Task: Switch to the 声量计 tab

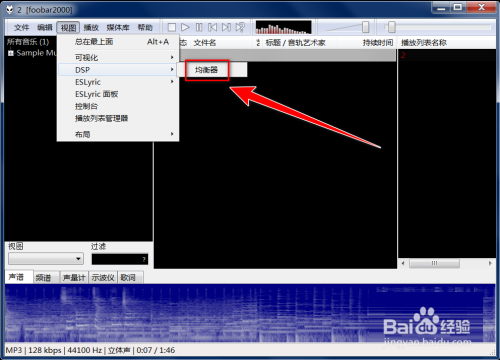Action: [x=74, y=277]
